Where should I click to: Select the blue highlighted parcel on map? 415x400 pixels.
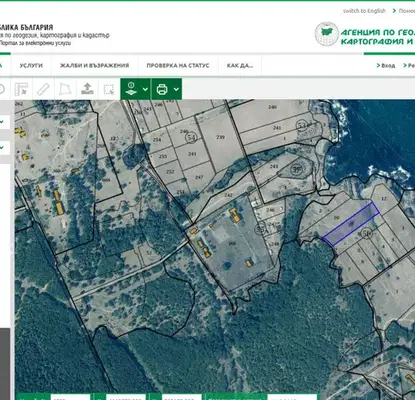[x=351, y=224]
